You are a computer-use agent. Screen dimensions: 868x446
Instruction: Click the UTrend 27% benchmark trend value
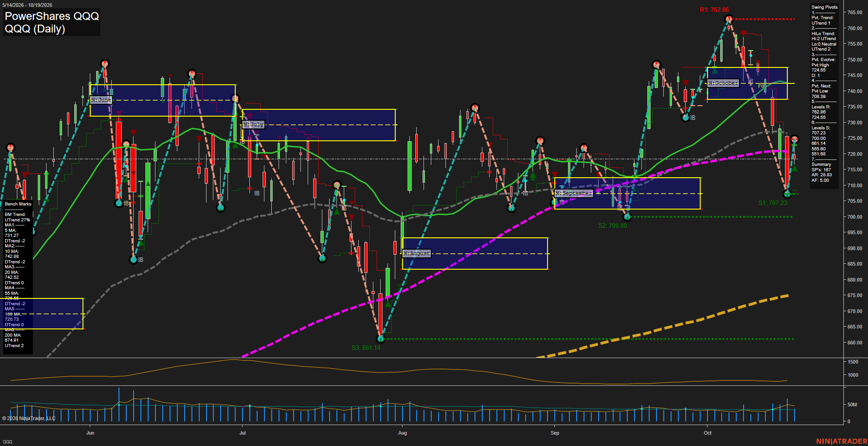17,220
